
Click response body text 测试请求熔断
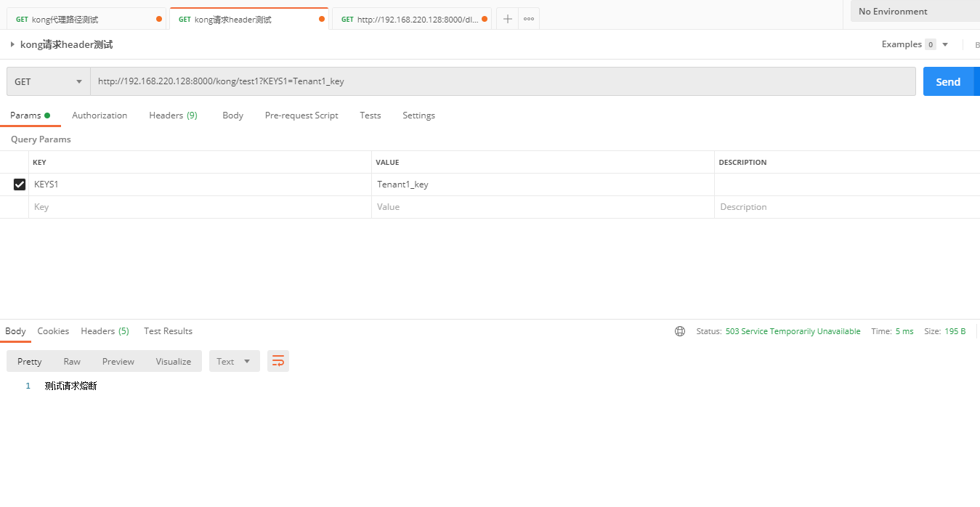(70, 386)
